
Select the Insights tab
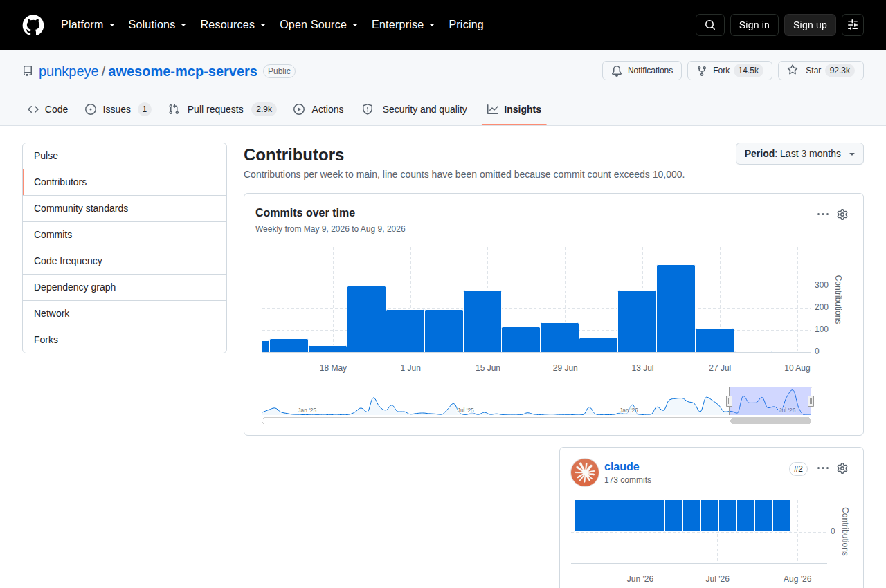coord(514,109)
